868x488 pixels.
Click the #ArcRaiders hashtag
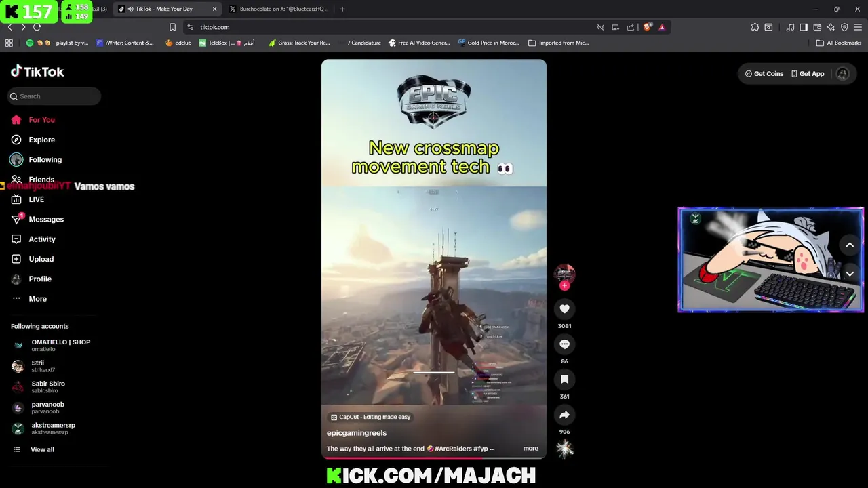(x=453, y=449)
